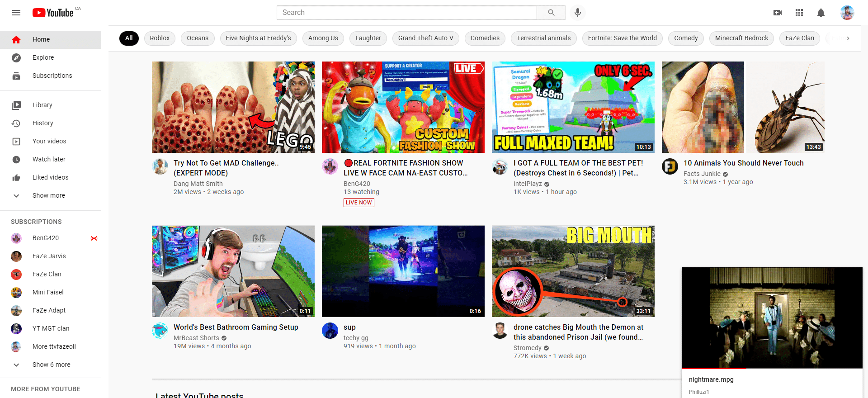Screen dimensions: 868x398
Task: Open the hamburger guide menu
Action: tap(16, 13)
